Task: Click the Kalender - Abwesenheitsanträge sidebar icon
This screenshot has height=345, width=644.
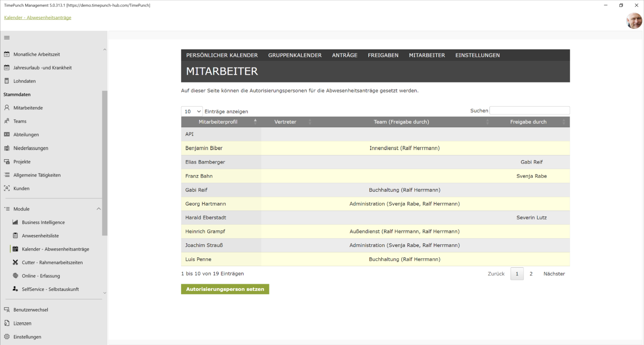Action: tap(15, 249)
